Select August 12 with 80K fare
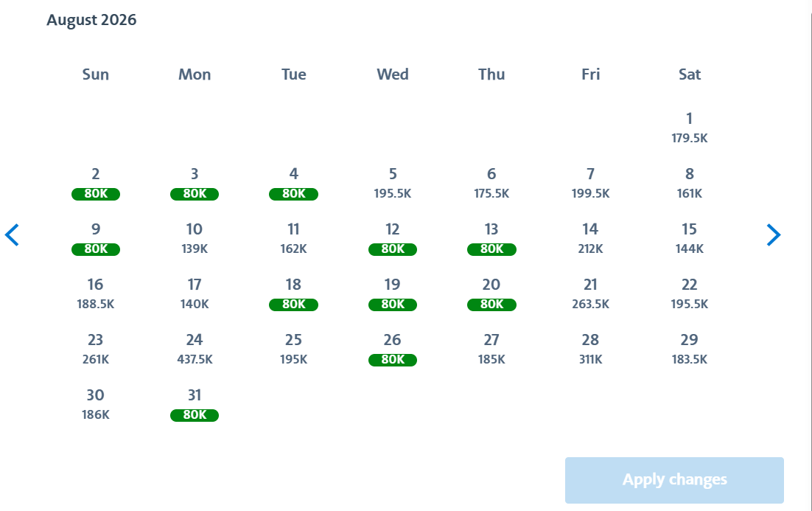 point(392,238)
